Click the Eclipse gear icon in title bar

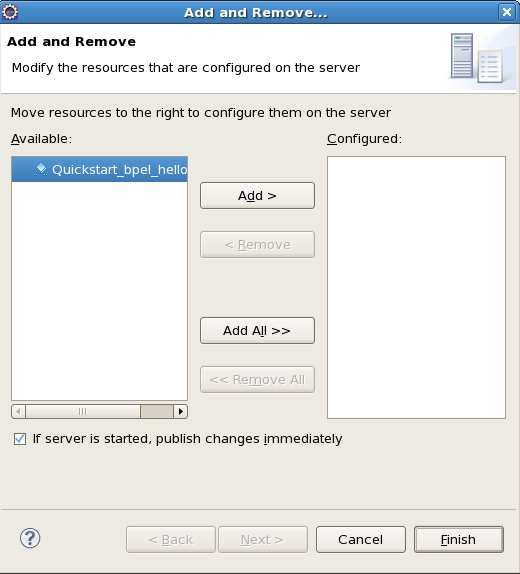tap(10, 12)
